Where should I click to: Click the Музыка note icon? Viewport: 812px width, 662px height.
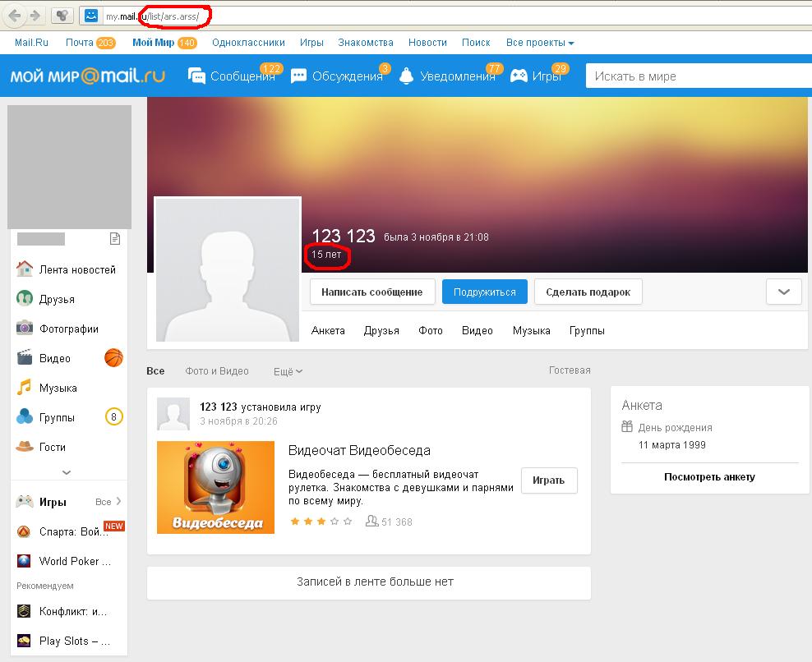(x=25, y=387)
